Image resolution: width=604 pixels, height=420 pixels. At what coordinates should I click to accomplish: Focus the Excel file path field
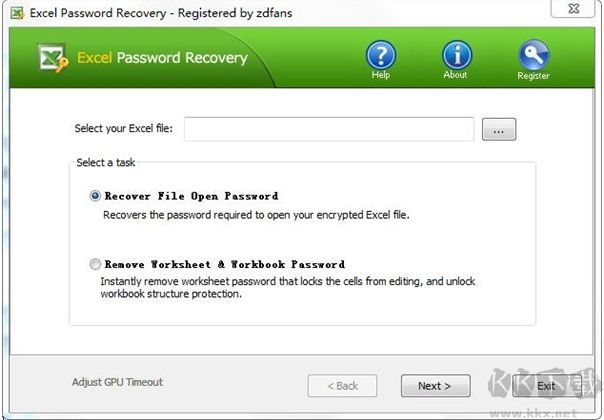[328, 130]
